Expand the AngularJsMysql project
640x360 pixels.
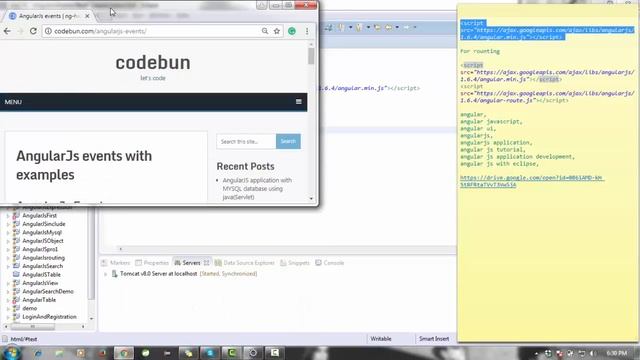point(8,233)
